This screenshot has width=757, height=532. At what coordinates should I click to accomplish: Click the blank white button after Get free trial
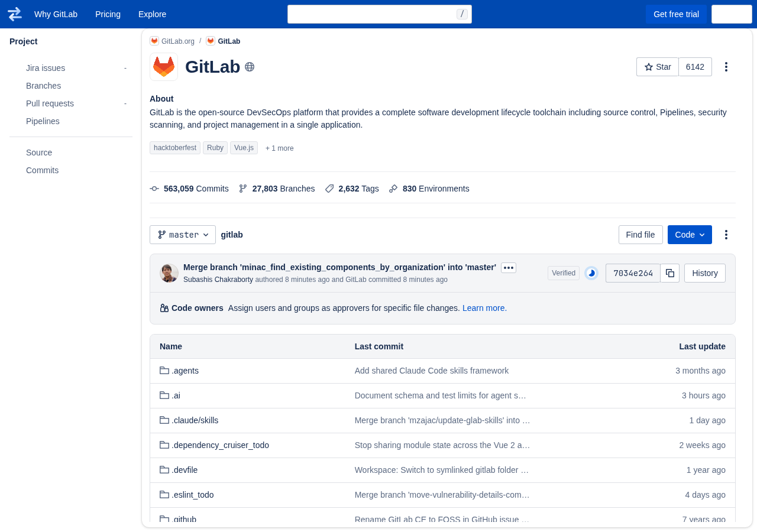[x=732, y=14]
